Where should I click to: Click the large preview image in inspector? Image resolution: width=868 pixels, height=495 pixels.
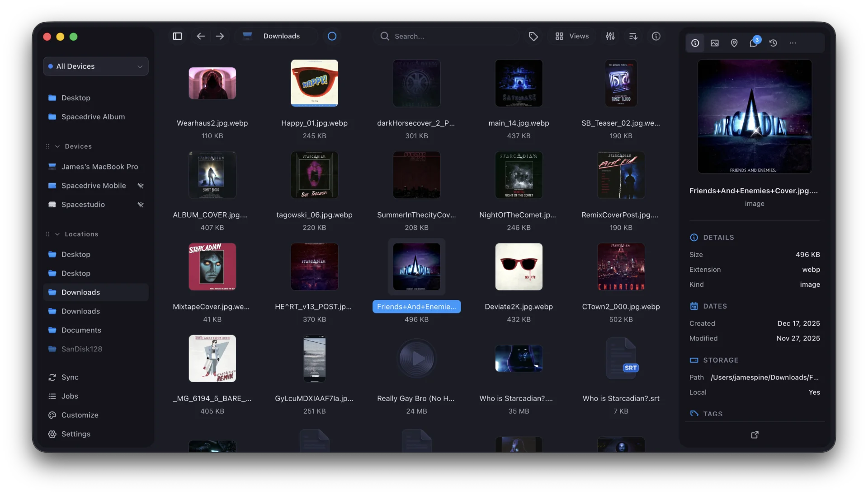coord(755,117)
